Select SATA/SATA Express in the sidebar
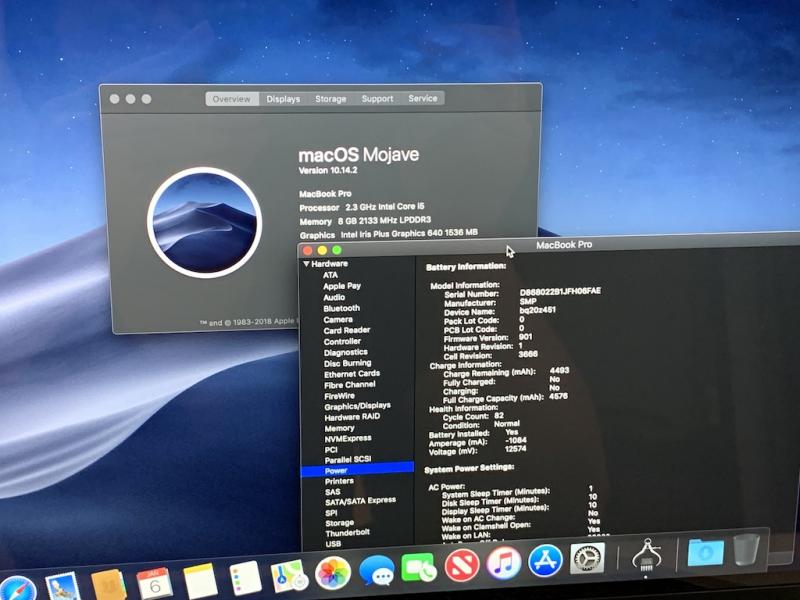The height and width of the screenshot is (600, 800). [361, 501]
